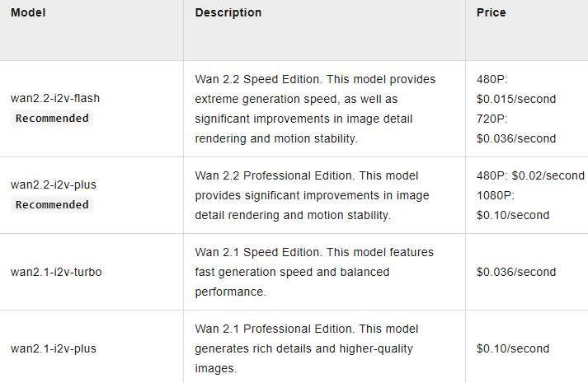The width and height of the screenshot is (588, 383).
Task: Click the Wan 2.1 Speed Edition description
Action: click(x=314, y=272)
